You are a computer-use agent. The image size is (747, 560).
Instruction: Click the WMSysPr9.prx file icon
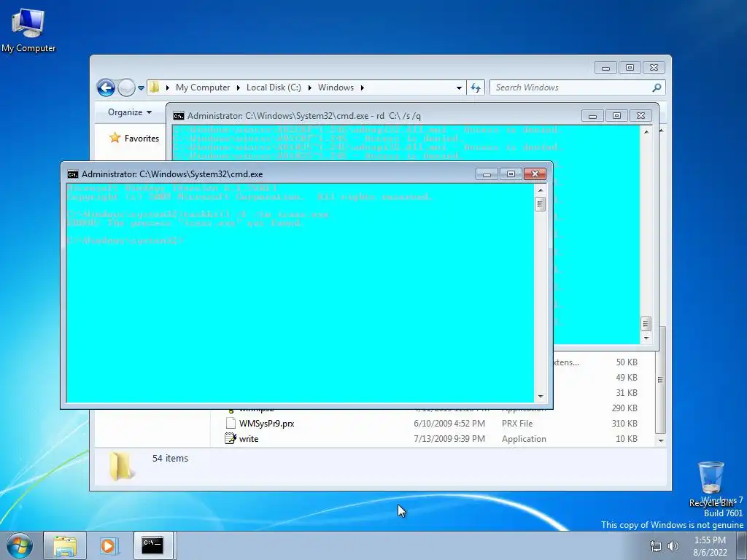[231, 423]
